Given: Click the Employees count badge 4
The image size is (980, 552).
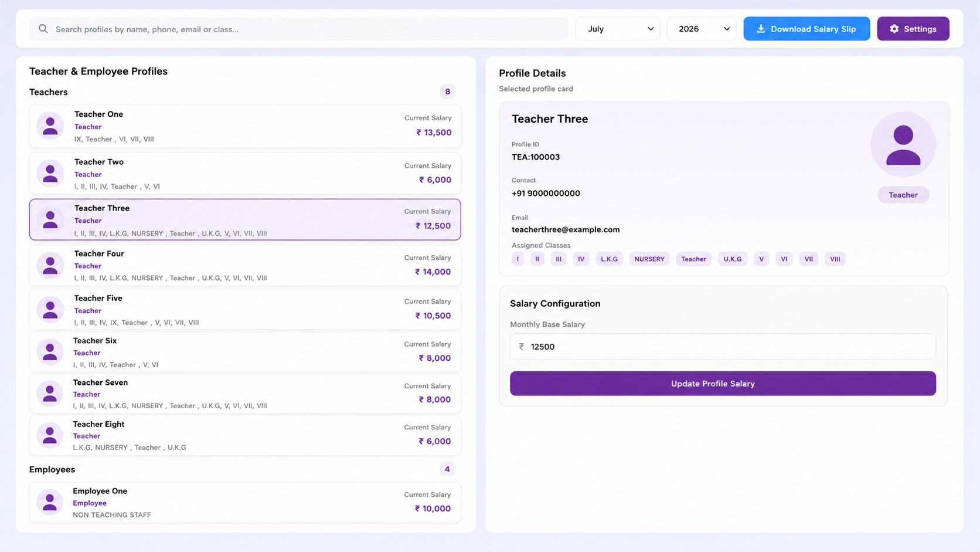Looking at the screenshot, I should click(x=447, y=469).
